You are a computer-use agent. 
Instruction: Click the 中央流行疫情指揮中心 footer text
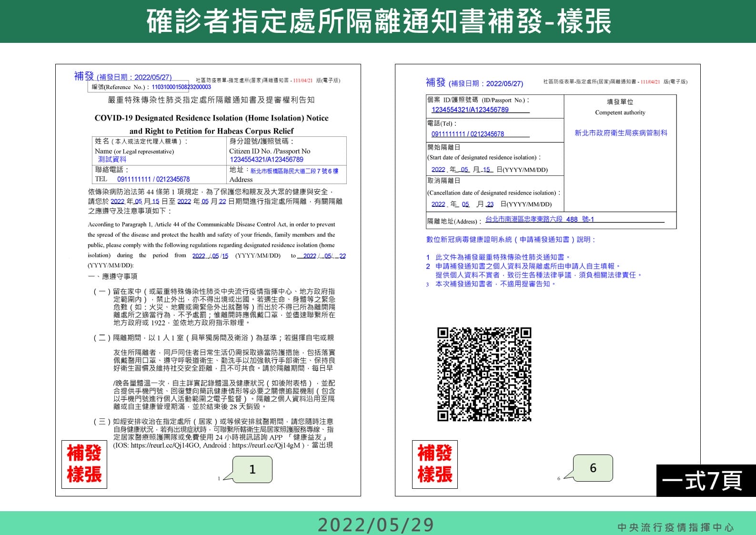tap(675, 527)
